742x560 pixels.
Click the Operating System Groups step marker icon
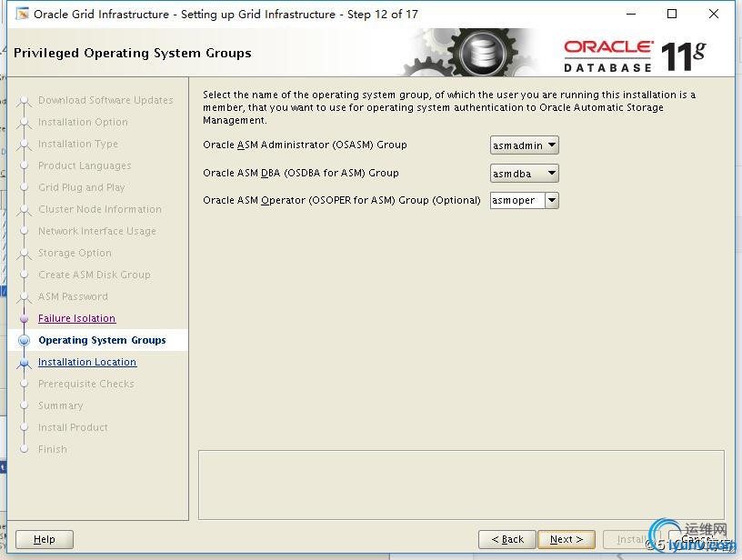(25, 341)
